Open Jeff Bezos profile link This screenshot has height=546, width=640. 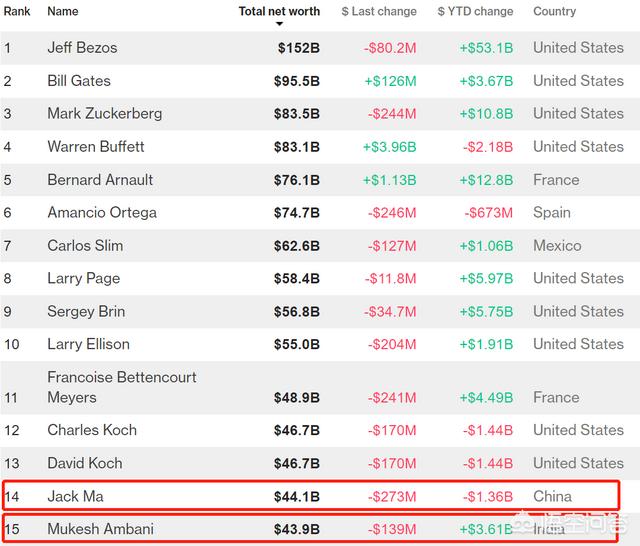click(83, 47)
